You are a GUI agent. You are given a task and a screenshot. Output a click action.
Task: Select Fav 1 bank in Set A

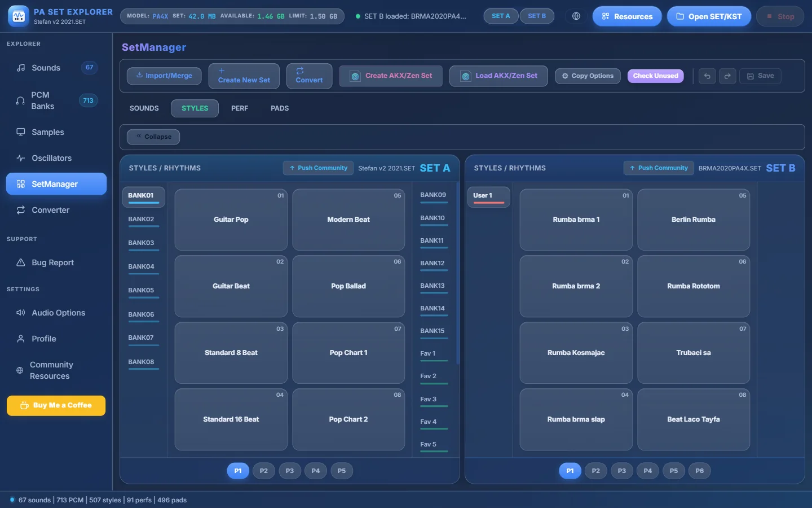click(433, 355)
